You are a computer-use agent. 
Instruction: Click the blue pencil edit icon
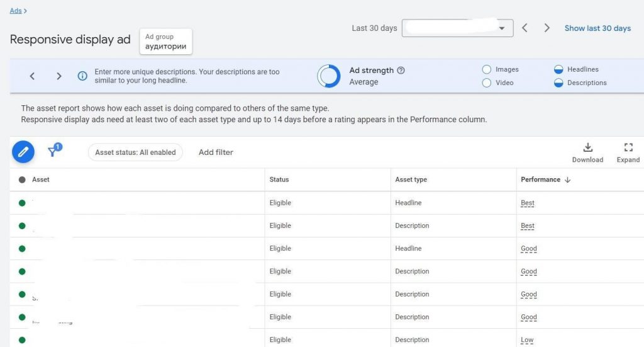click(x=23, y=152)
